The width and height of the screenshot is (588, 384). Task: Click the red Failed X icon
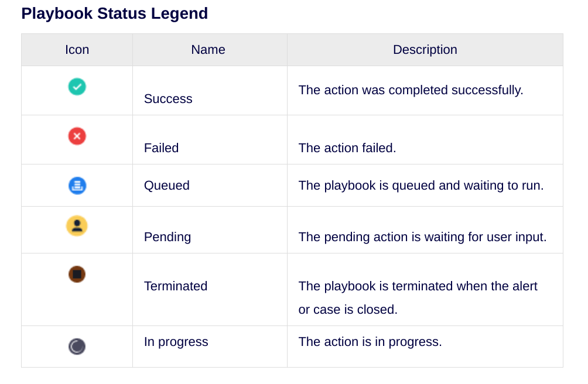coord(77,136)
